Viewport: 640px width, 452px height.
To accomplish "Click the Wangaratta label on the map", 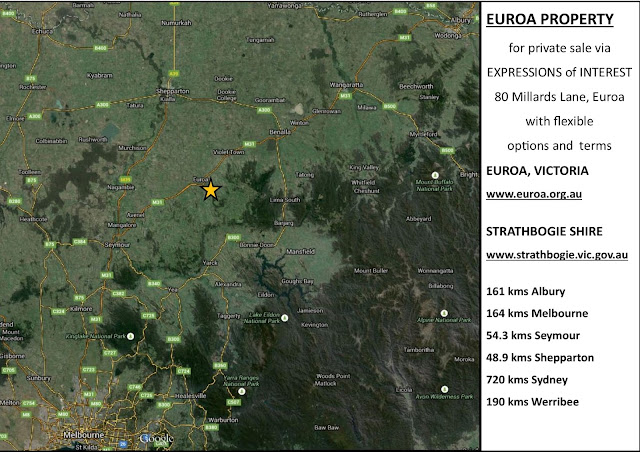I will (x=346, y=85).
